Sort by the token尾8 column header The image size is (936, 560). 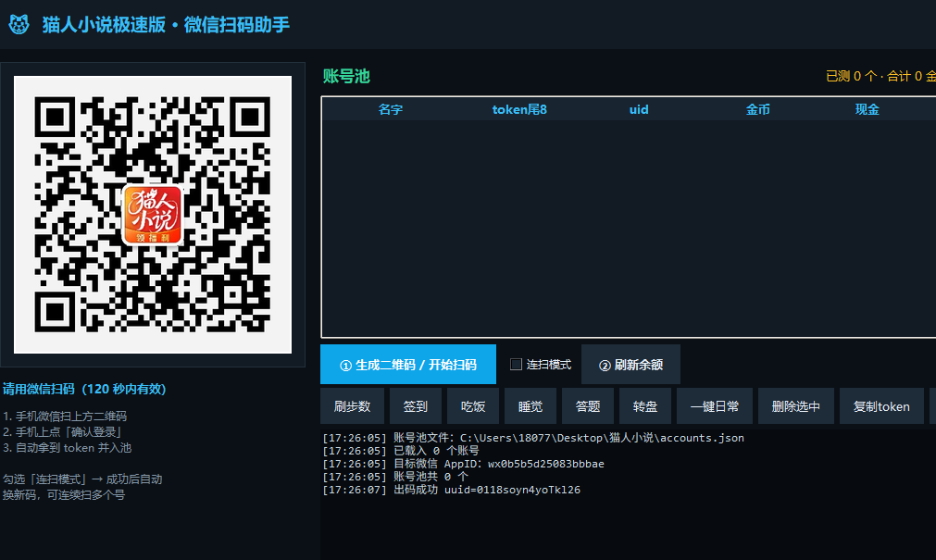pos(519,109)
